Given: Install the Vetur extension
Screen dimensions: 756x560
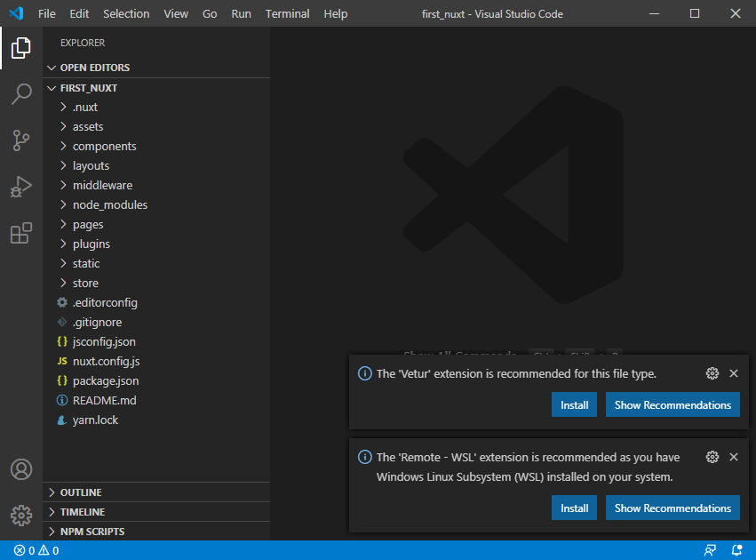Looking at the screenshot, I should (x=574, y=404).
